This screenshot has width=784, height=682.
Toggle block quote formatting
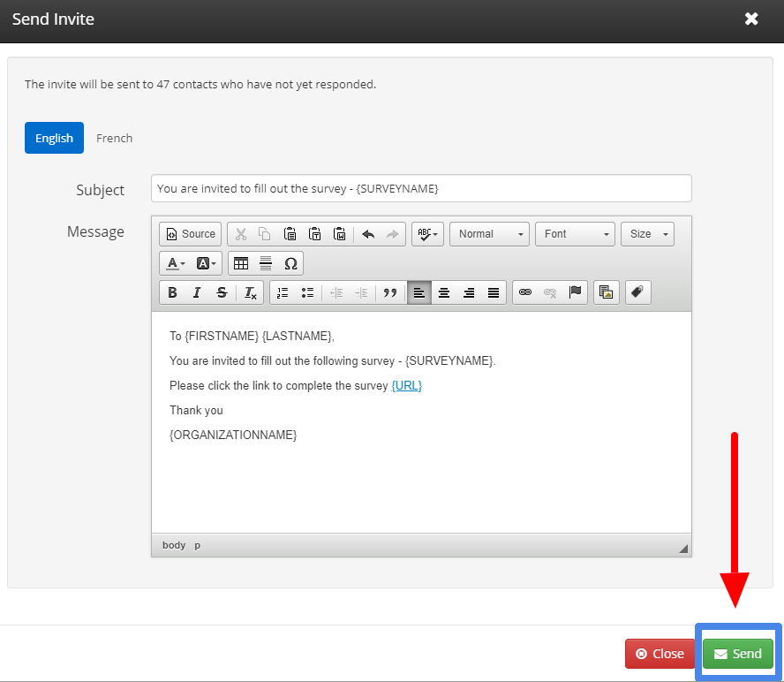tap(390, 292)
